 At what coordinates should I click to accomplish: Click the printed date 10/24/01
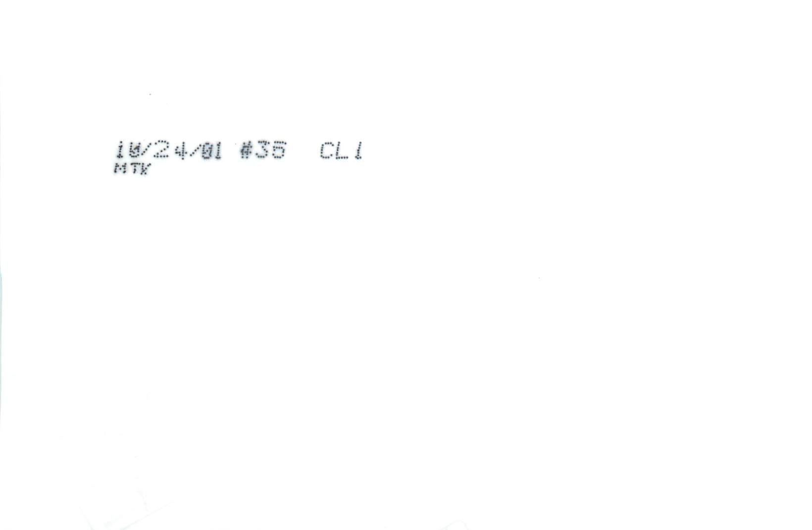click(x=169, y=150)
